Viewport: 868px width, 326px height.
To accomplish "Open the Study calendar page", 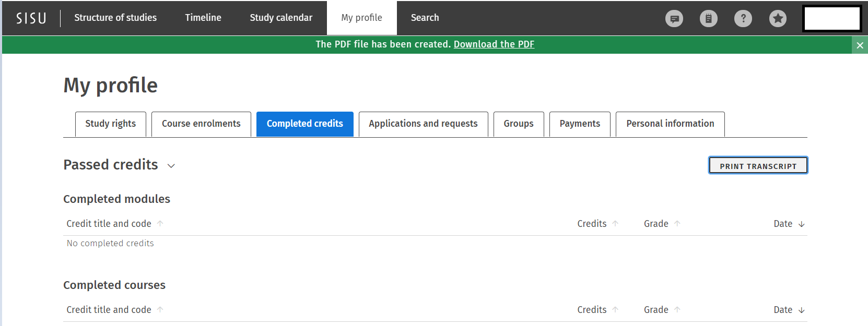I will click(x=281, y=18).
